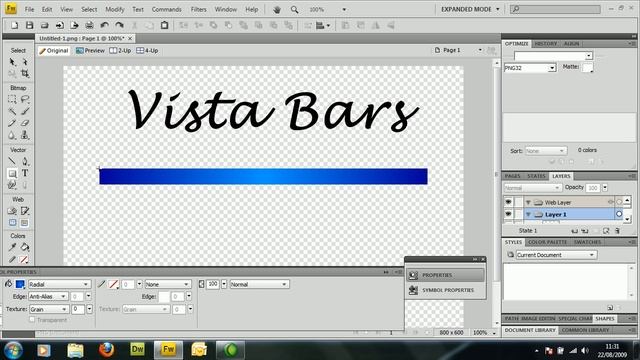Click the blue fill color swatch
The image size is (640, 360).
click(20, 284)
